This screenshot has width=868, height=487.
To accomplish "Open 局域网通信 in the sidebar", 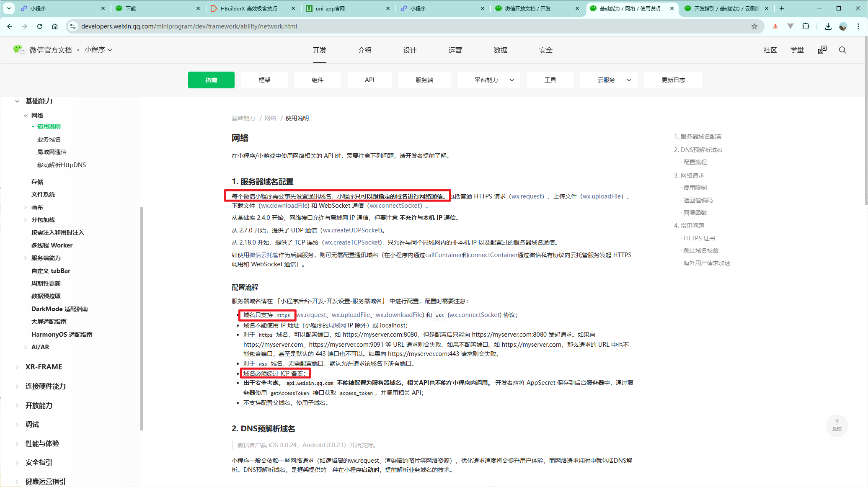I will coord(52,152).
